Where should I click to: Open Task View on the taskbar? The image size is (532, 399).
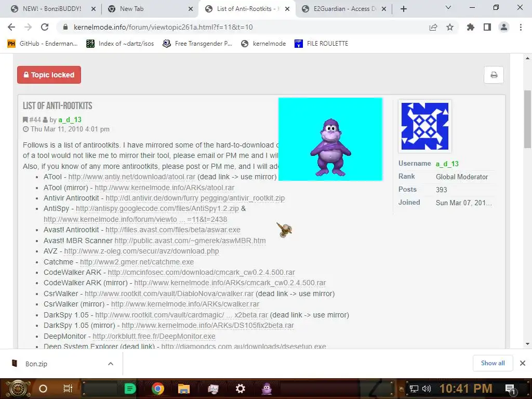(68, 389)
